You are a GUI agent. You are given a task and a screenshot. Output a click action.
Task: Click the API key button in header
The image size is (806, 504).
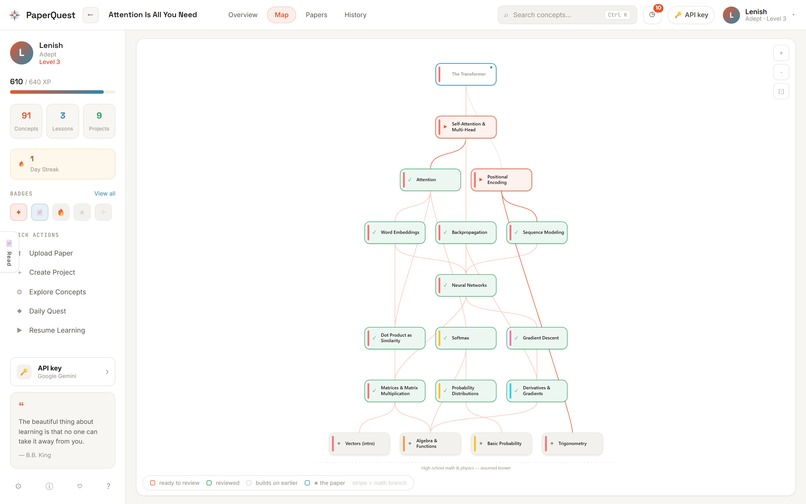pyautogui.click(x=691, y=15)
